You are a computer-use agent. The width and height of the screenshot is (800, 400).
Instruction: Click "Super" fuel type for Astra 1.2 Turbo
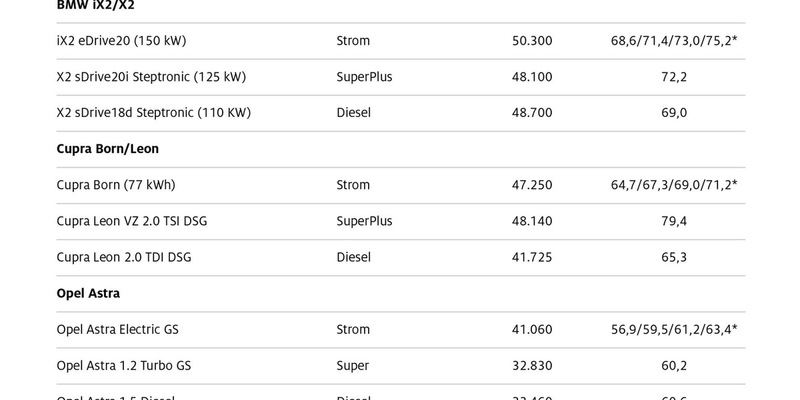pyautogui.click(x=353, y=365)
